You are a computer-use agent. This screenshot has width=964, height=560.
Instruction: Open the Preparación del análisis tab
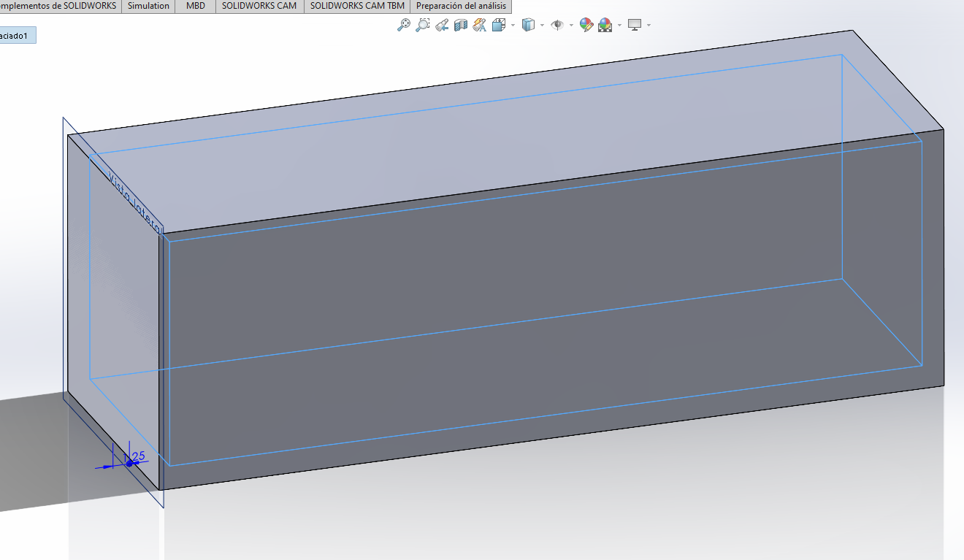(461, 6)
